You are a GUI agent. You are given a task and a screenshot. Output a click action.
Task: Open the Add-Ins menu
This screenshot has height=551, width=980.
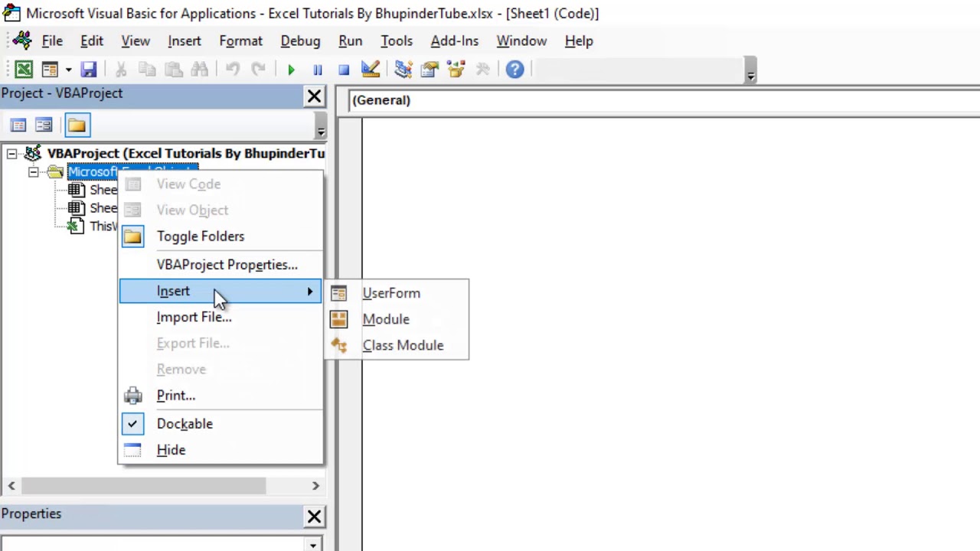click(x=455, y=41)
